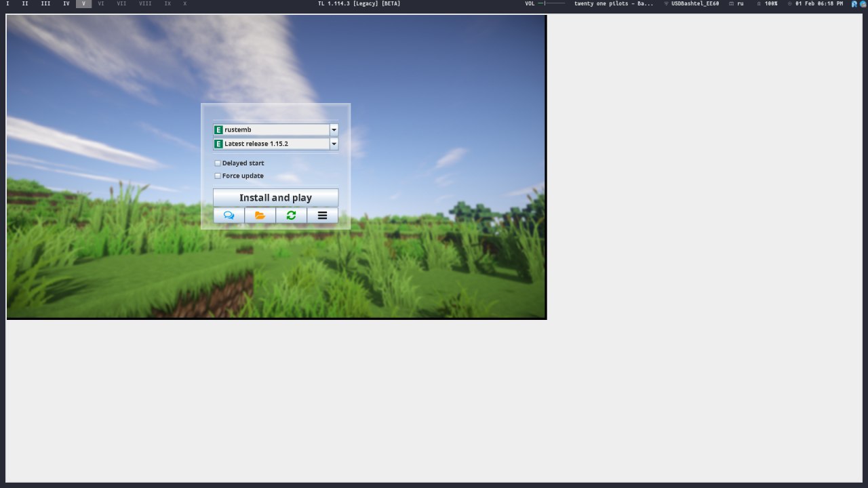Click the rustemb account name field
Viewport: 868px width, 488px height.
coord(271,129)
